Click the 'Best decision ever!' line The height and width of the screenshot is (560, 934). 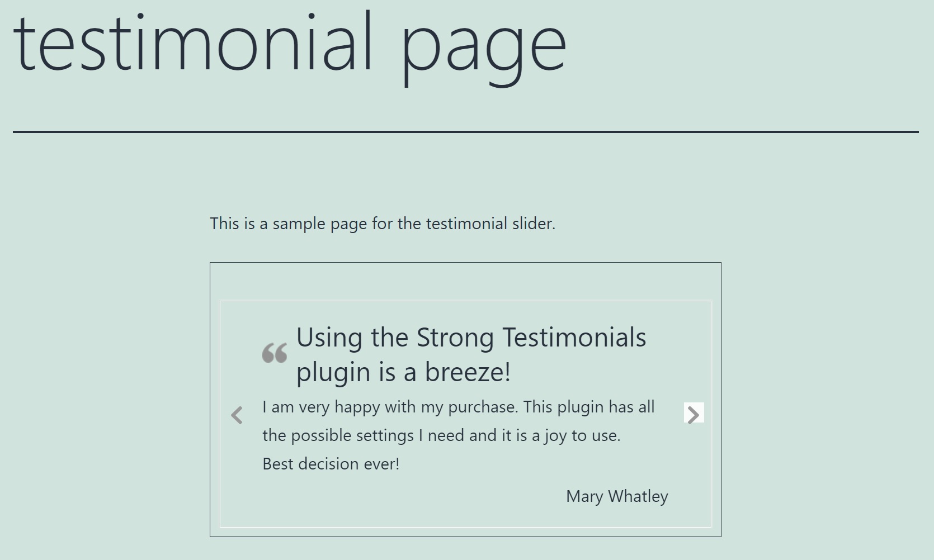click(x=331, y=464)
